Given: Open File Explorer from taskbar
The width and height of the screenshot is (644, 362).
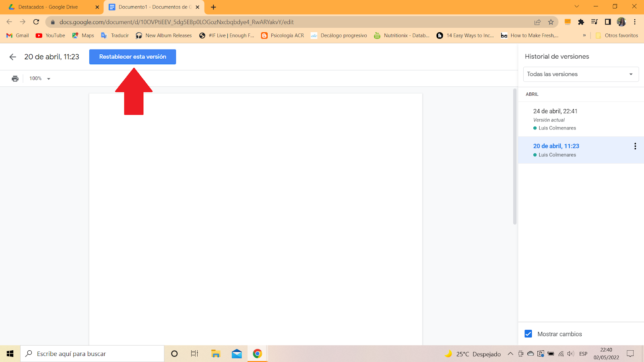Looking at the screenshot, I should 216,354.
